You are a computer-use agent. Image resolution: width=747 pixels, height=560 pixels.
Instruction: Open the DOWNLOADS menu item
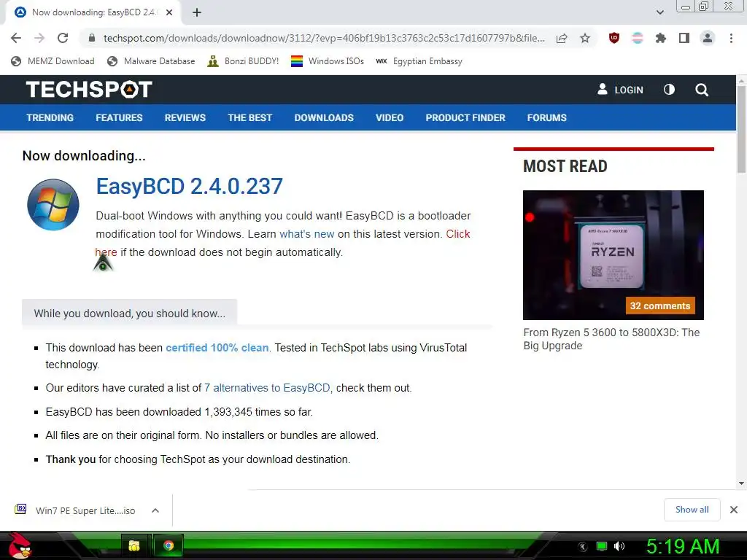click(x=324, y=117)
